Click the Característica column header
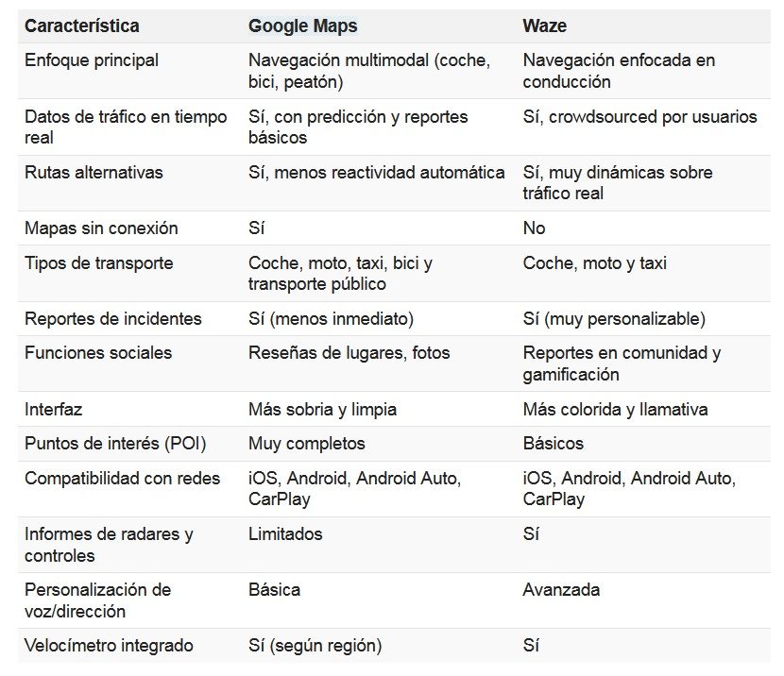 81,25
